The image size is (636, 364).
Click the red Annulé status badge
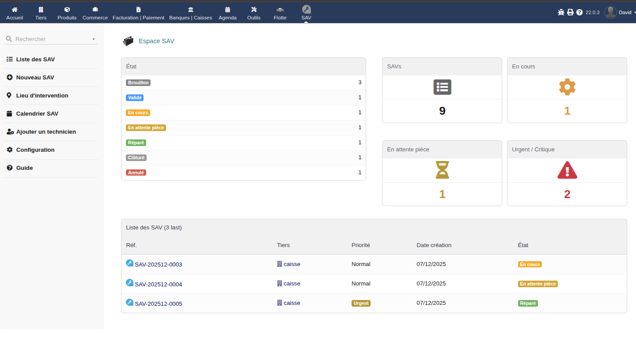click(136, 173)
